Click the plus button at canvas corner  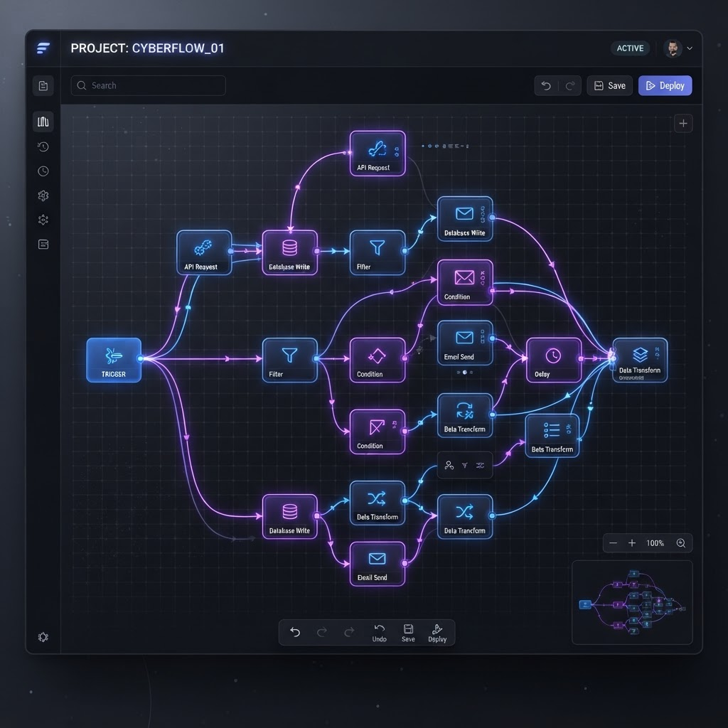click(683, 124)
